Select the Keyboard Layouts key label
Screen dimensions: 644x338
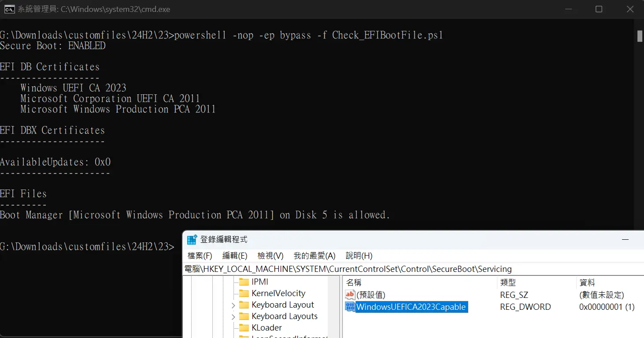[x=285, y=316]
